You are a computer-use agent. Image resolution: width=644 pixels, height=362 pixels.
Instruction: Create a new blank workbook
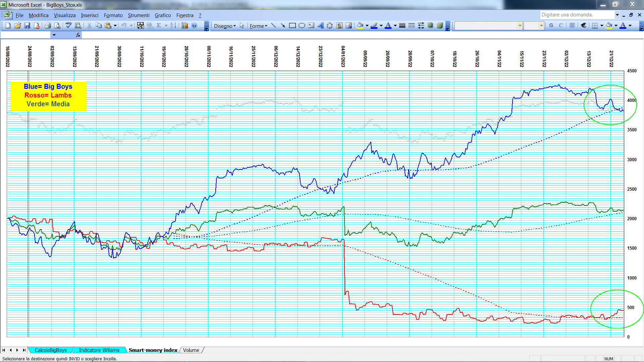(x=8, y=26)
